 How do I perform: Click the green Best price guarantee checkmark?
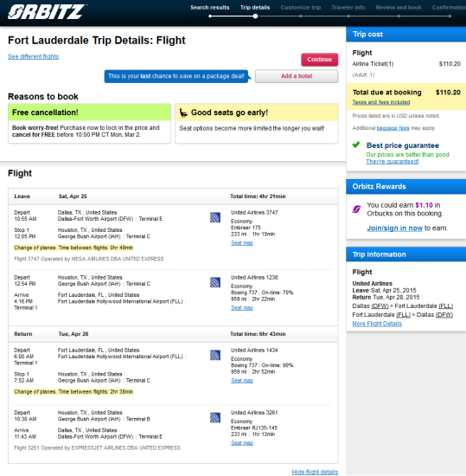click(x=356, y=145)
